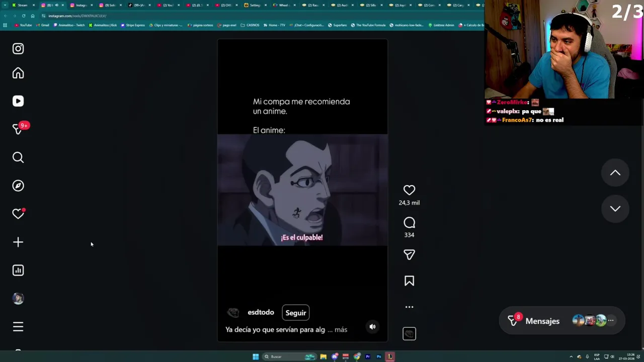Open File Explorer from the taskbar
This screenshot has width=644, height=362.
[x=323, y=356]
